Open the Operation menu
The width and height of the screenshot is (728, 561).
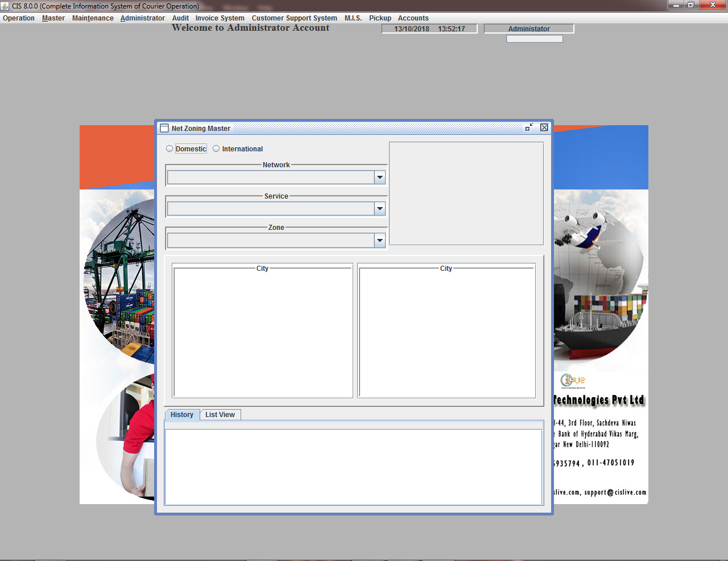coord(19,18)
